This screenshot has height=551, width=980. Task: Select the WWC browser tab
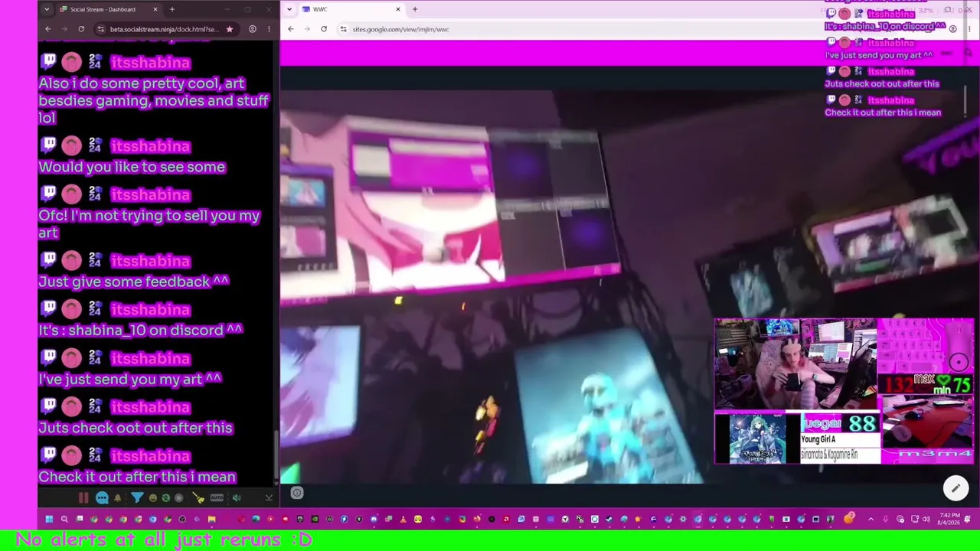[351, 9]
